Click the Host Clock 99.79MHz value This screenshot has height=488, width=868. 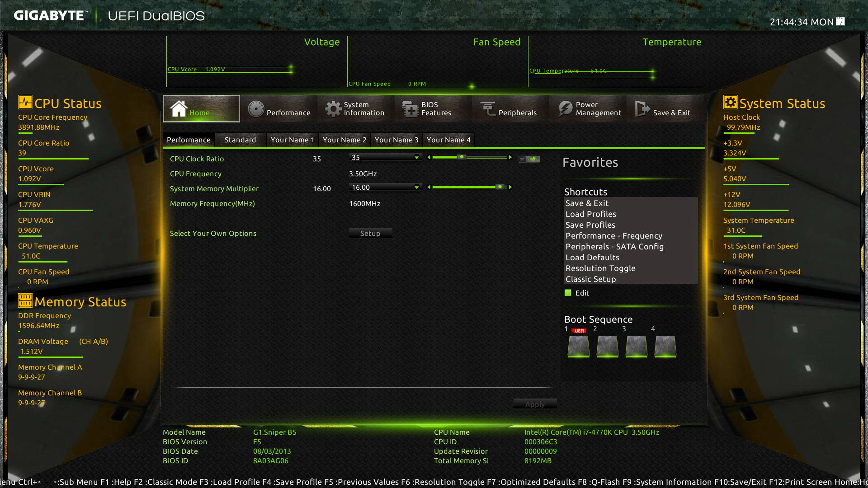[743, 127]
